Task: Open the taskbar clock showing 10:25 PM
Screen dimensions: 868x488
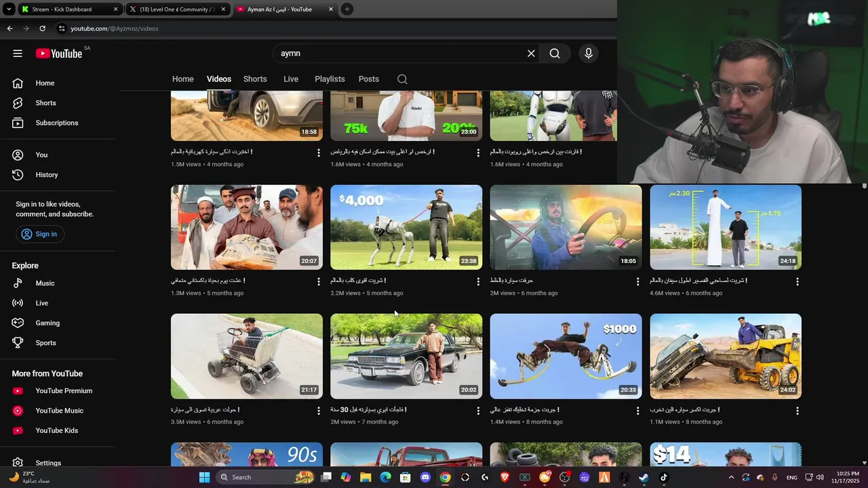Action: 847,477
